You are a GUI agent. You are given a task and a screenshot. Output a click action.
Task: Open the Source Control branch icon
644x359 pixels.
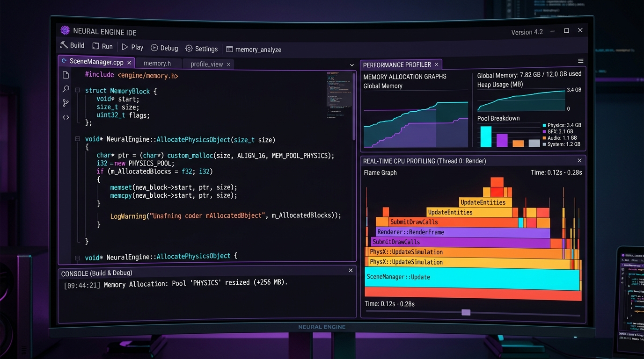click(66, 103)
